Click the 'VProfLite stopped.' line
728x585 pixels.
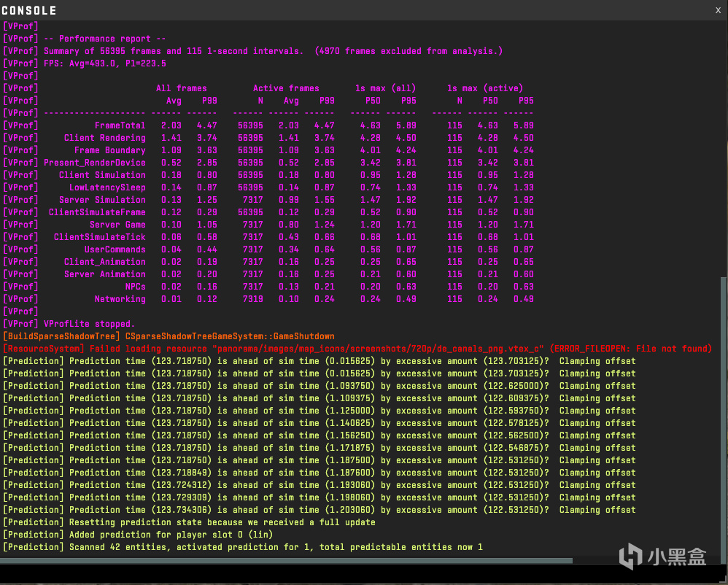pos(69,324)
